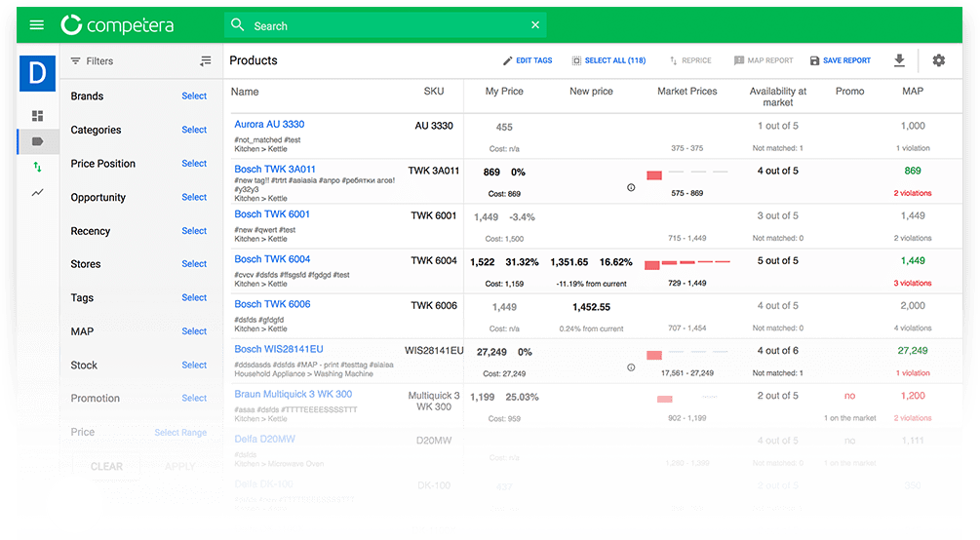Viewport: 980px width, 540px height.
Task: Sort by Promo column header
Action: click(849, 92)
